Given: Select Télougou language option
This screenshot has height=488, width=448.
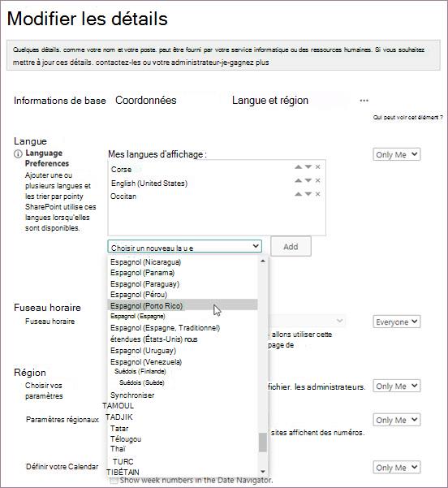Looking at the screenshot, I should click(x=126, y=439).
